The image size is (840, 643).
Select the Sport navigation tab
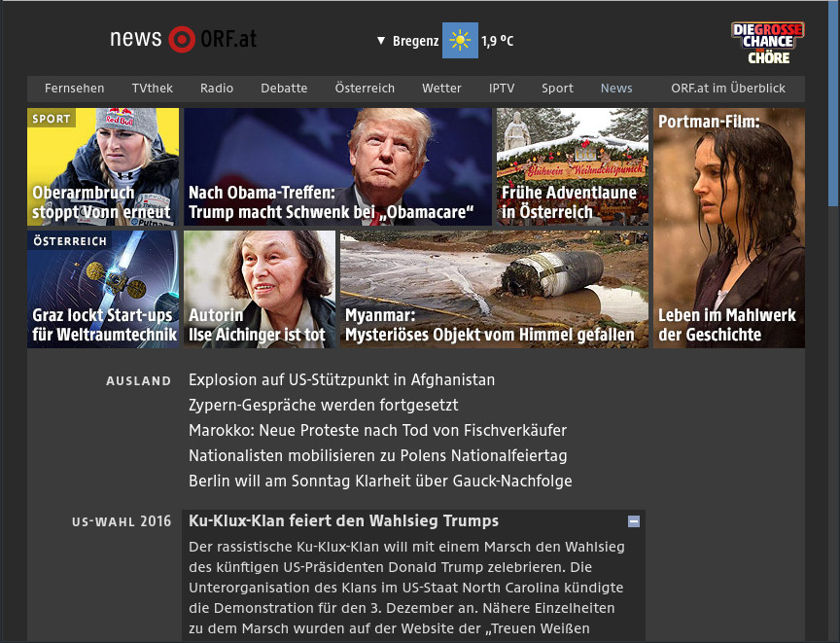coord(557,89)
